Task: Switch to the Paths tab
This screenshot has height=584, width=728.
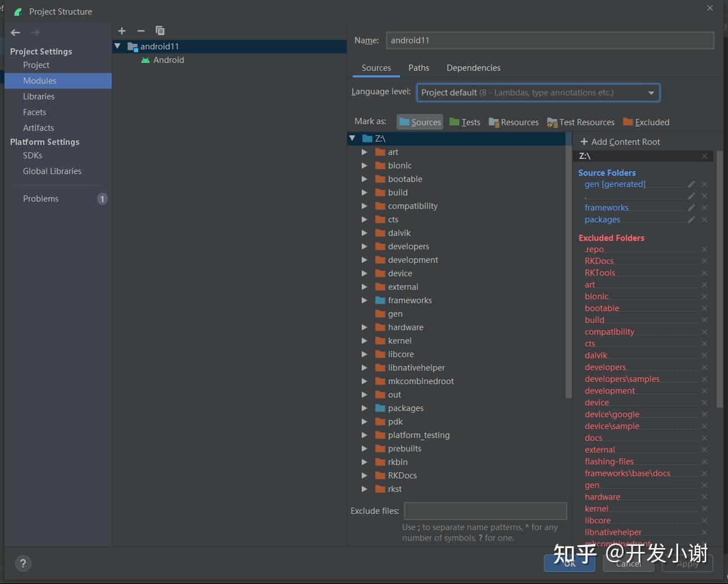Action: [418, 67]
